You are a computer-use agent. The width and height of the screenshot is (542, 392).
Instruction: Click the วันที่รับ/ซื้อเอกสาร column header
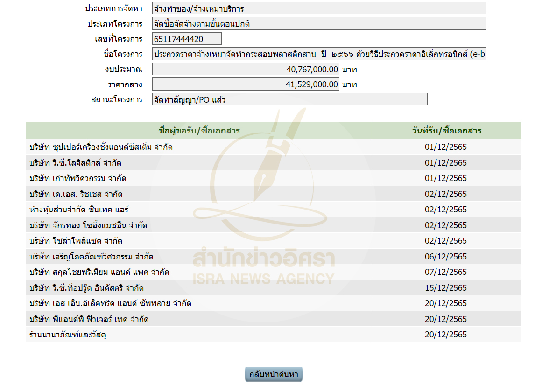coord(445,131)
